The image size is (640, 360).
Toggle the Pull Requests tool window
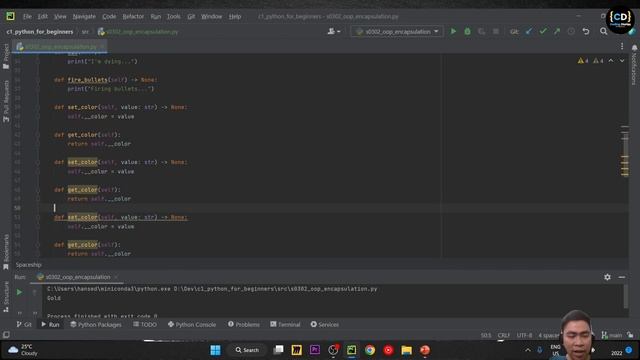coord(6,101)
